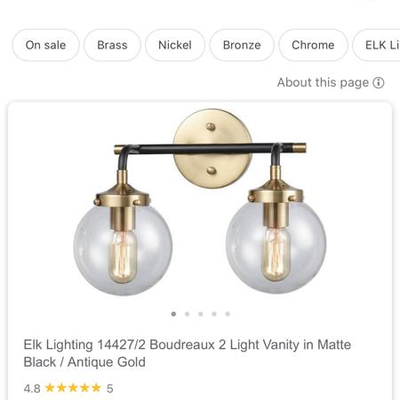Jump to second image carousel dot
The width and height of the screenshot is (400, 400).
pos(187,314)
